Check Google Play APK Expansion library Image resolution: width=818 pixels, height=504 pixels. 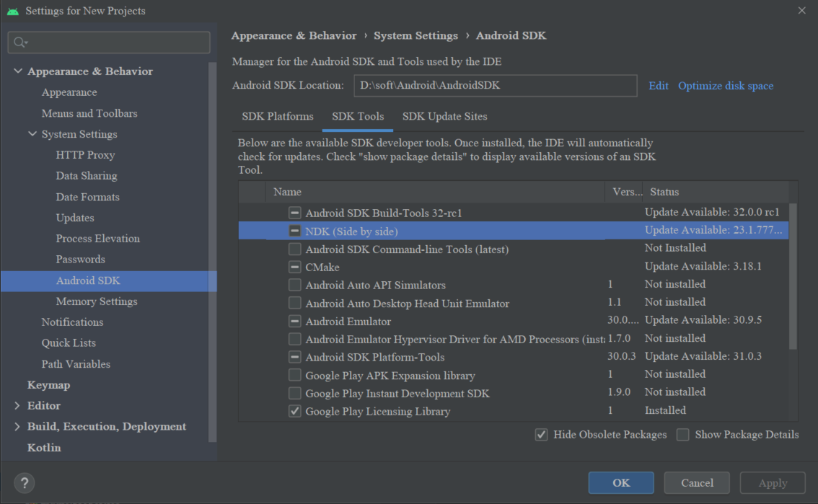click(295, 375)
